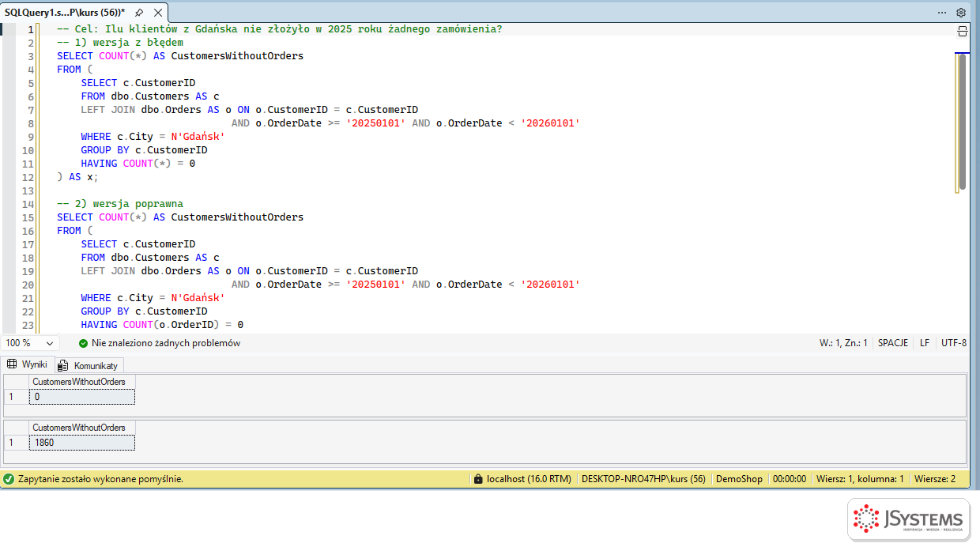The width and height of the screenshot is (980, 547).
Task: Select the SQLQuery1 kurs (56) document tab
Action: tap(65, 13)
